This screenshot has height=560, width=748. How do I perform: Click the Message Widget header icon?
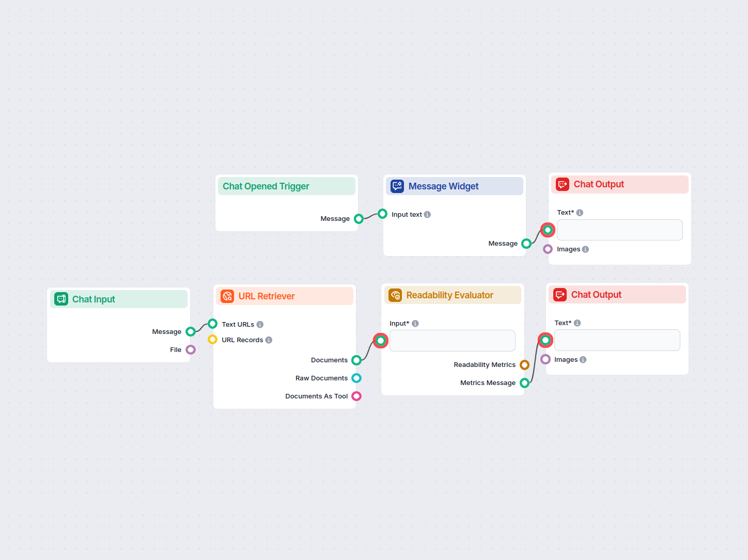pyautogui.click(x=397, y=186)
